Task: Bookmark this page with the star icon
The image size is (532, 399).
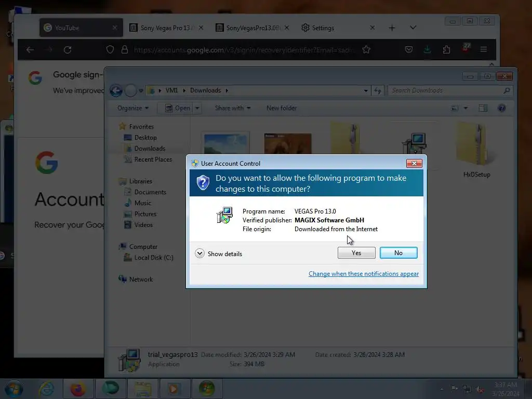Action: pos(366,49)
